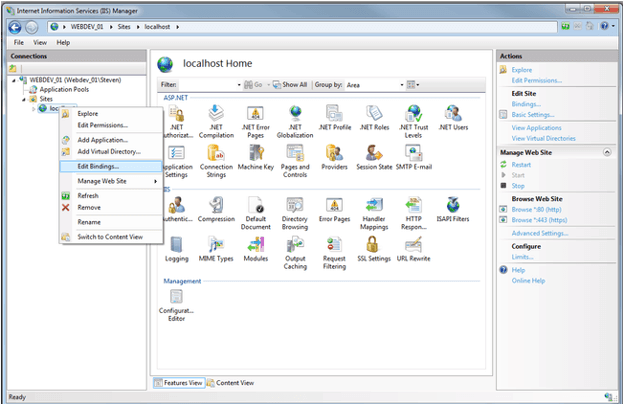The width and height of the screenshot is (623, 404).
Task: Open Output Caching feature
Action: pos(295,252)
